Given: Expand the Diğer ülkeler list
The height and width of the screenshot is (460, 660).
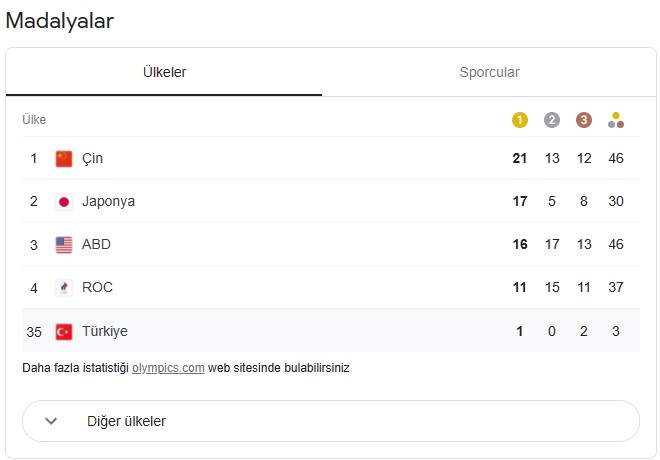Looking at the screenshot, I should (331, 421).
